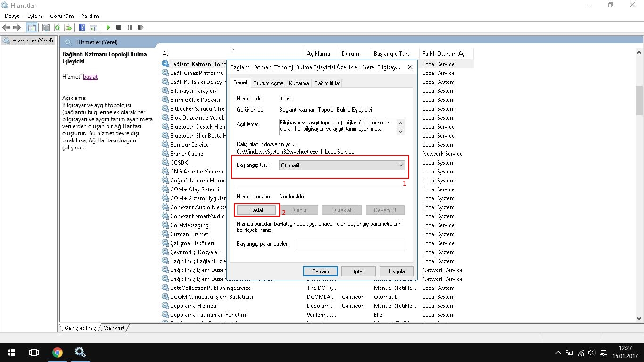Image resolution: width=644 pixels, height=362 pixels.
Task: Click the Başlat button in the dialog
Action: pos(256,210)
